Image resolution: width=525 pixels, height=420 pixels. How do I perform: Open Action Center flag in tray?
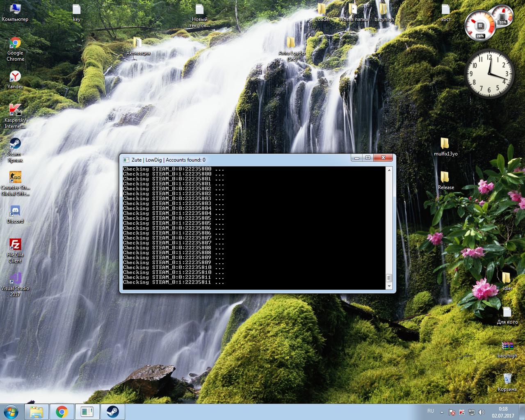tap(452, 412)
